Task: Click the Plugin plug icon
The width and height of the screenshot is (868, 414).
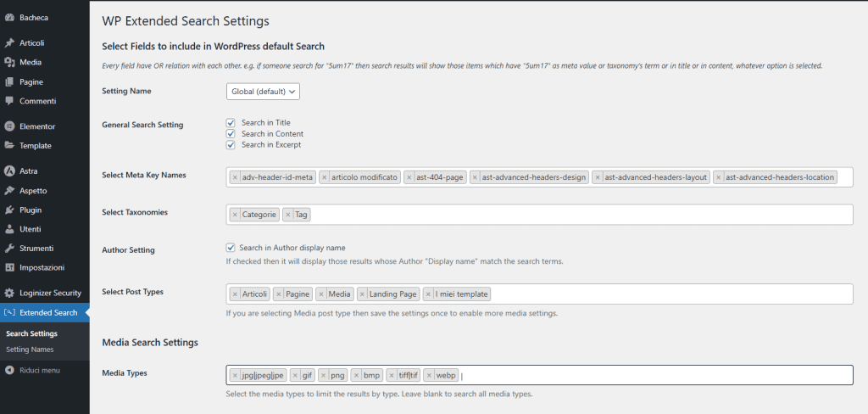Action: (x=8, y=210)
